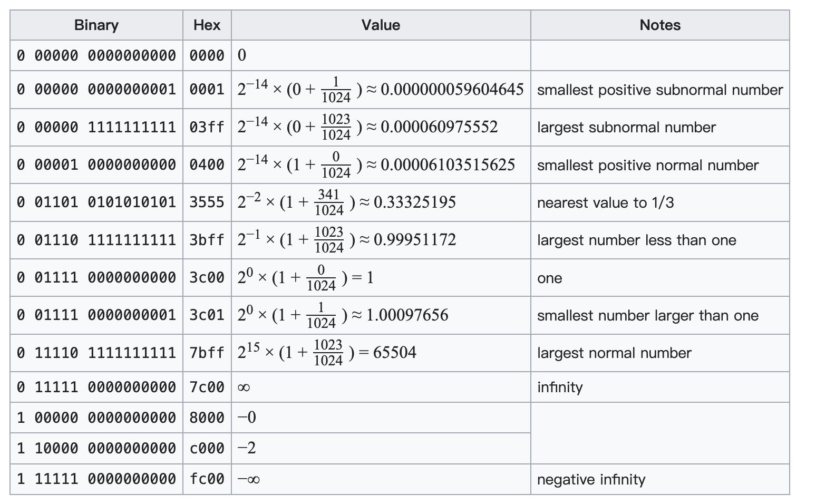
Task: Click binary 1 00000 0000000000 cell
Action: tap(96, 418)
